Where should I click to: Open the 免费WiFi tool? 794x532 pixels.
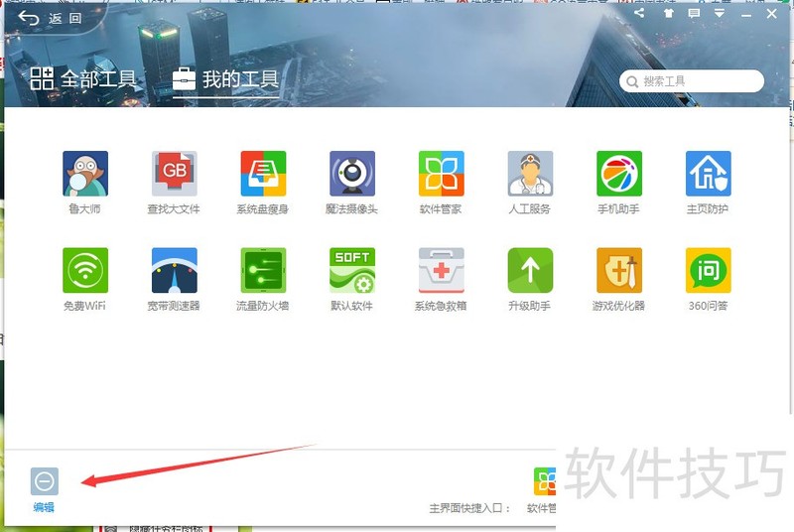click(85, 270)
